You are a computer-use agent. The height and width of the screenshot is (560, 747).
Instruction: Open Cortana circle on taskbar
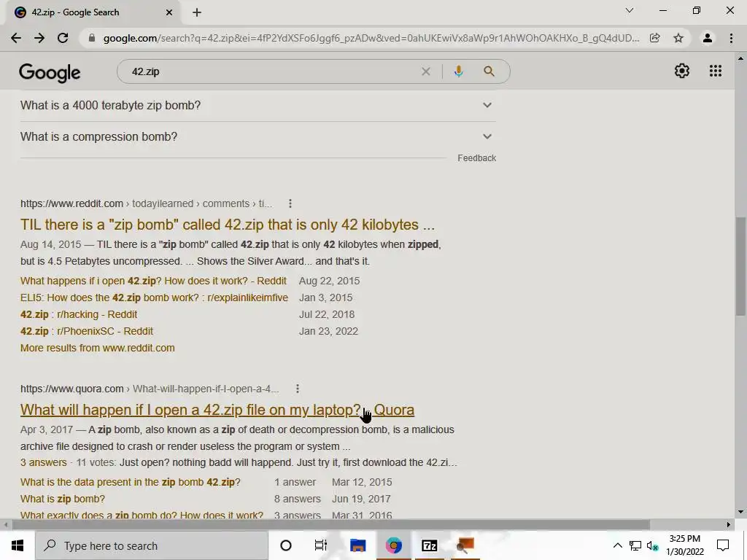(x=286, y=545)
